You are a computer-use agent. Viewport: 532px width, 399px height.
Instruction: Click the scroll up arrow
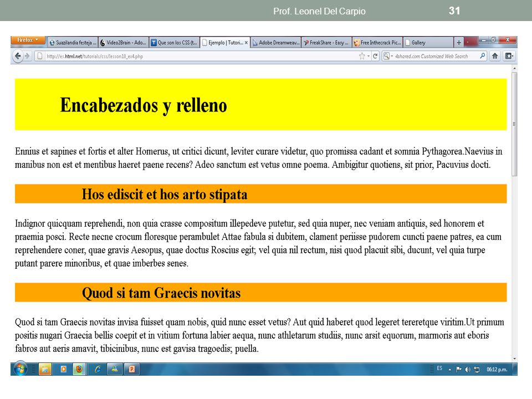[514, 68]
